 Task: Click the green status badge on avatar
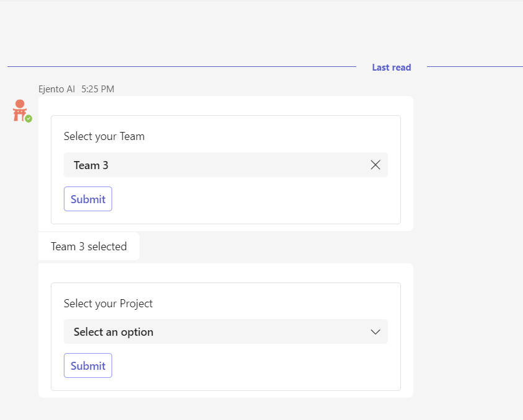29,118
